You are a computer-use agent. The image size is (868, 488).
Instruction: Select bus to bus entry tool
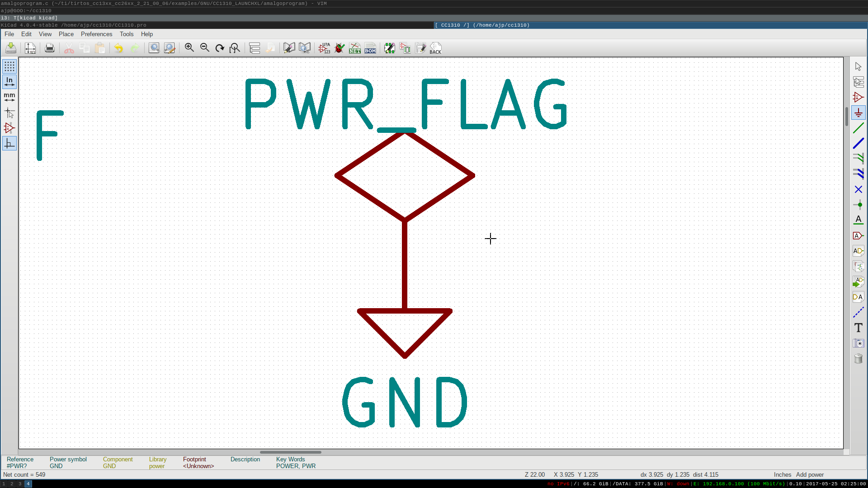[x=858, y=174]
